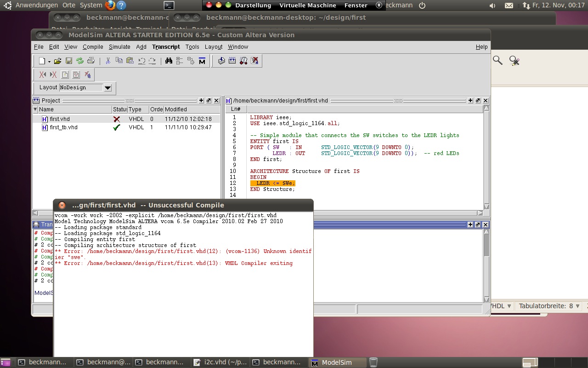Open the Add menu
588x368 pixels.
point(141,47)
